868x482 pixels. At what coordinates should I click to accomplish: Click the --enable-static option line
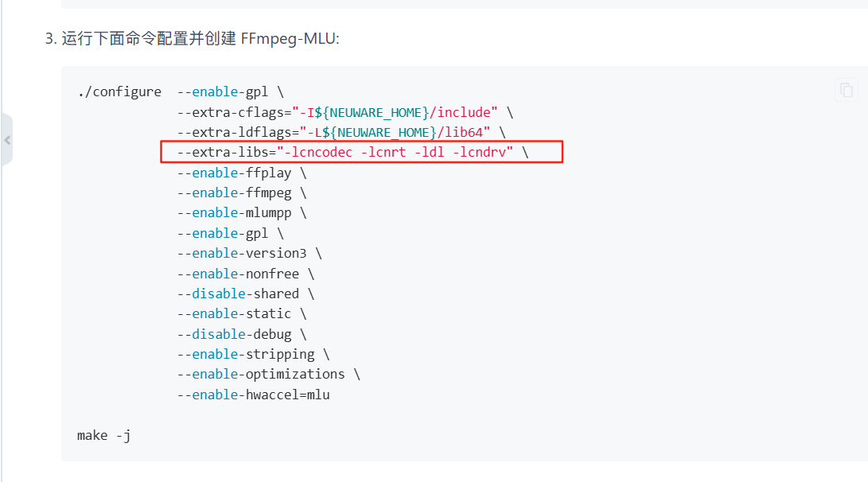pyautogui.click(x=241, y=313)
